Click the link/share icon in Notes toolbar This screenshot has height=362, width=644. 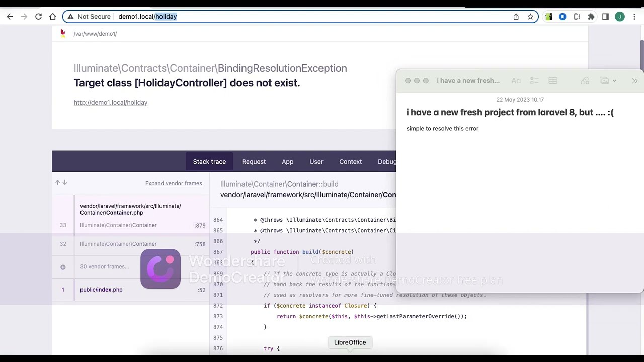(585, 81)
